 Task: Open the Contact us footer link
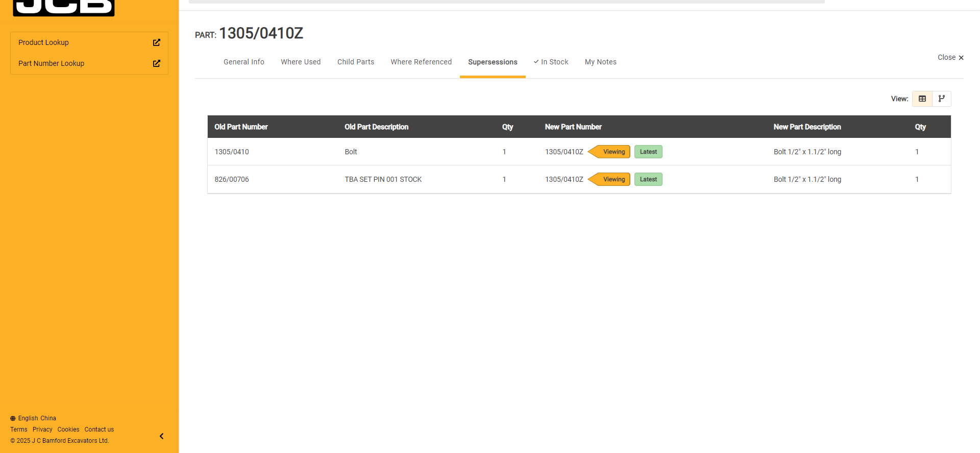point(99,430)
